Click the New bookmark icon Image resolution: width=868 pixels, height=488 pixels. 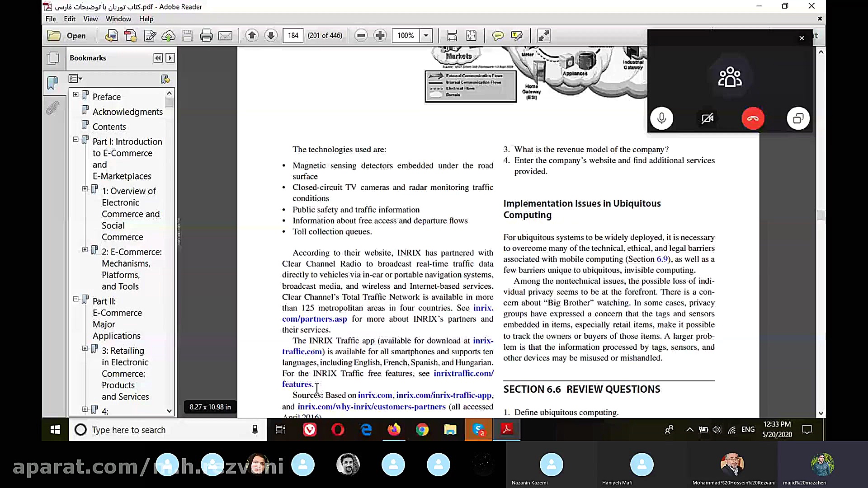point(165,79)
